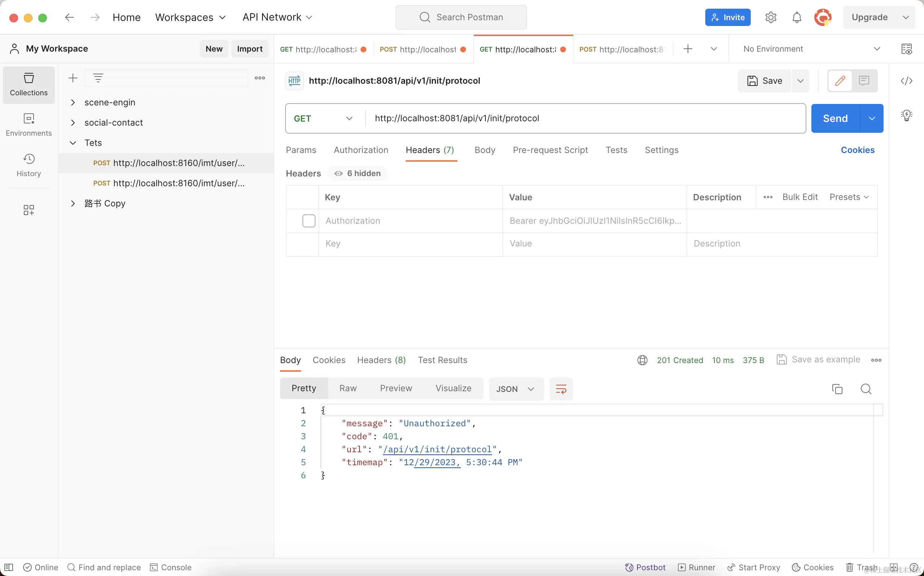Open the code snippet panel icon
The width and height of the screenshot is (924, 576).
click(x=906, y=81)
